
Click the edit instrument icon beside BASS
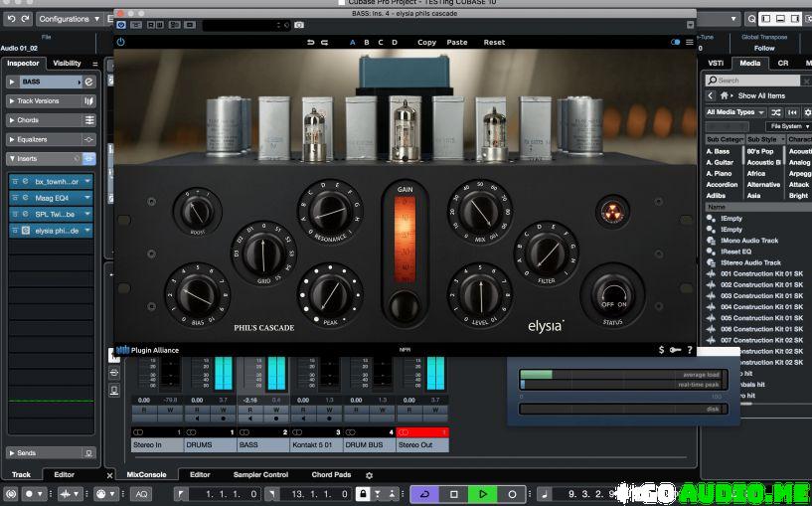89,82
